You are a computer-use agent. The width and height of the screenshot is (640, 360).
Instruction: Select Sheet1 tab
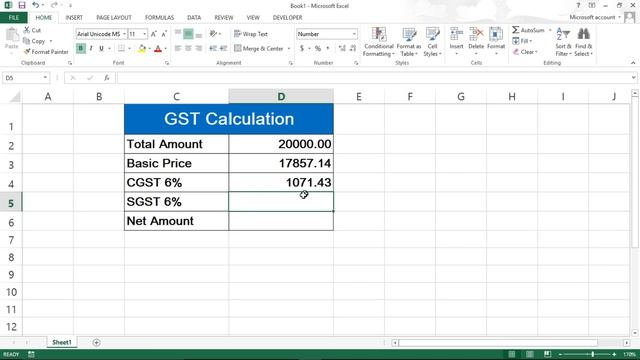[62, 342]
